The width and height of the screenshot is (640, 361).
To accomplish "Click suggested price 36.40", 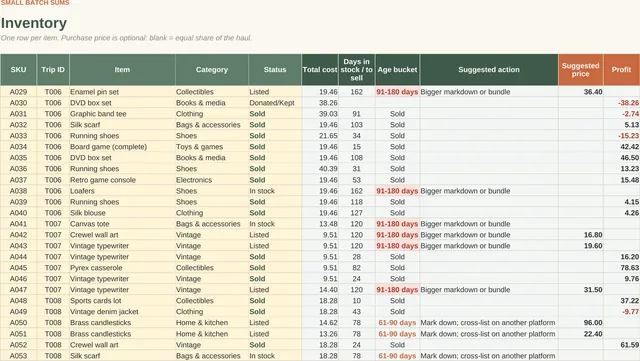I will [580, 92].
